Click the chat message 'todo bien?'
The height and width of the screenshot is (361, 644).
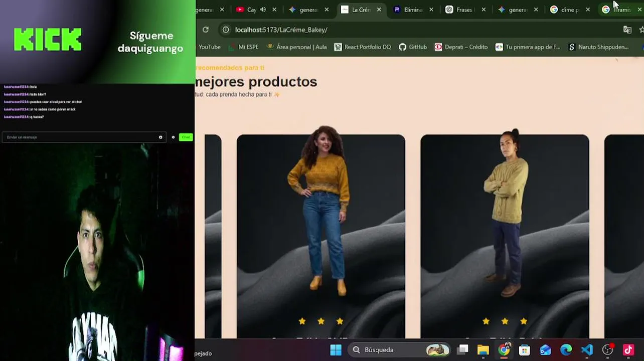coord(25,94)
